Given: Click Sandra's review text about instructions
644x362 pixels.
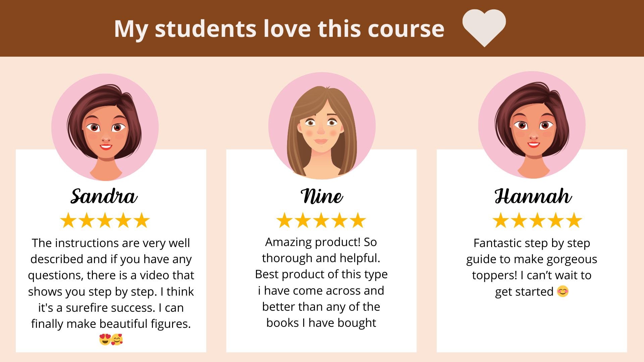Looking at the screenshot, I should point(111,283).
